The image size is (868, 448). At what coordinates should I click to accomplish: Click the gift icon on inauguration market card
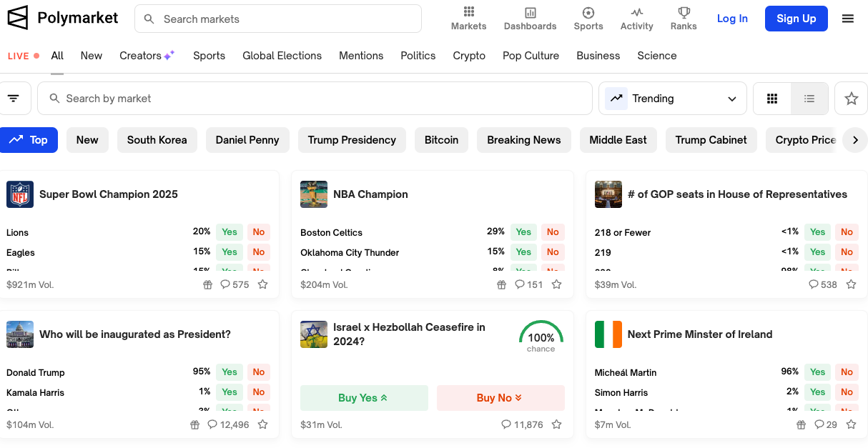click(195, 424)
